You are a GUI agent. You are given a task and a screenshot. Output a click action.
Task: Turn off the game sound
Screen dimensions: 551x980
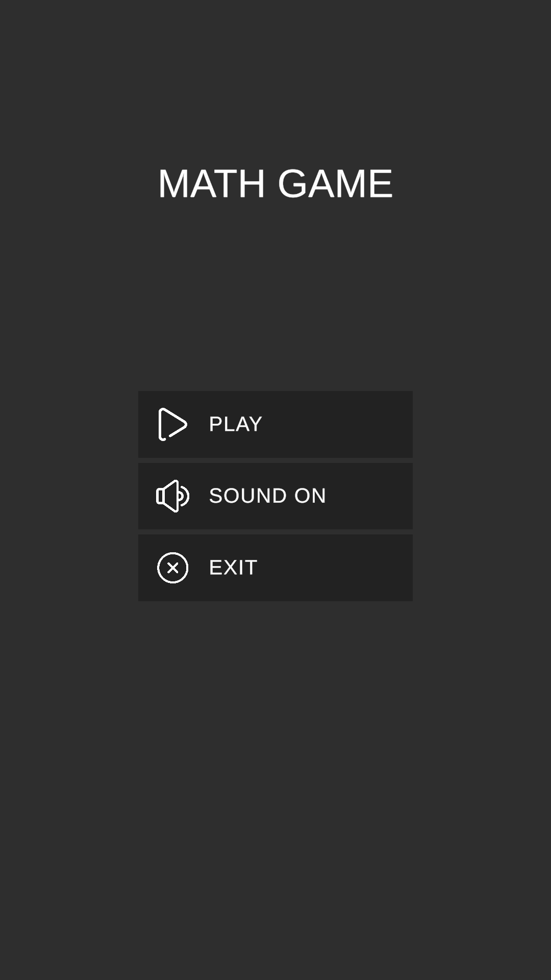(x=275, y=496)
